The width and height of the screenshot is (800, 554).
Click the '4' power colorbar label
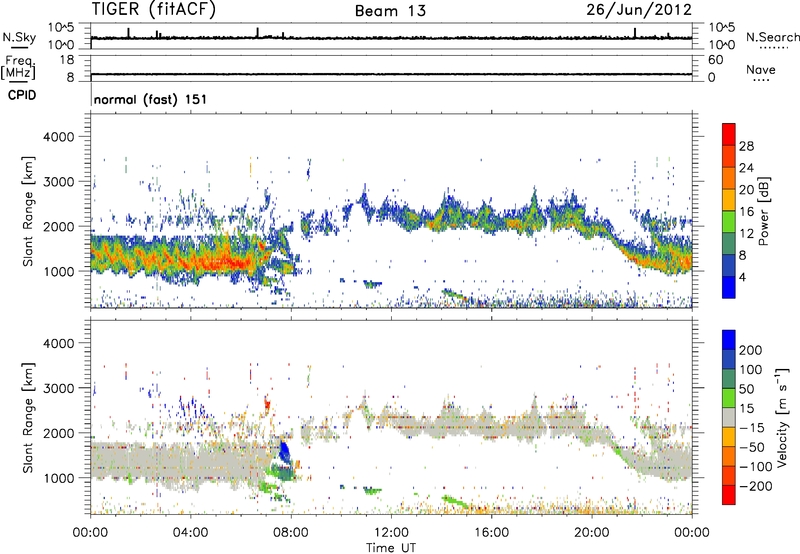tap(742, 277)
